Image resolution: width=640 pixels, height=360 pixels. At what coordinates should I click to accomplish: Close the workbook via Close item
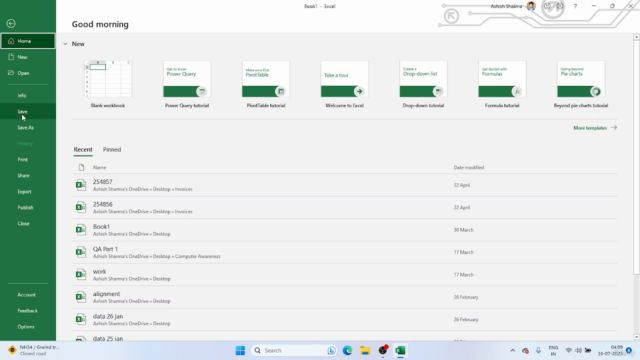28,223
